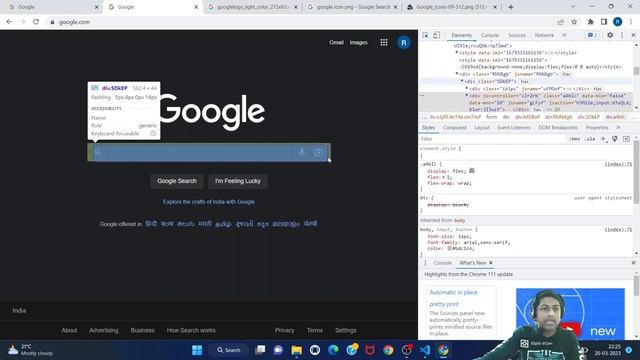Open the DevTools settings gear
This screenshot has height=360, width=640.
click(610, 36)
